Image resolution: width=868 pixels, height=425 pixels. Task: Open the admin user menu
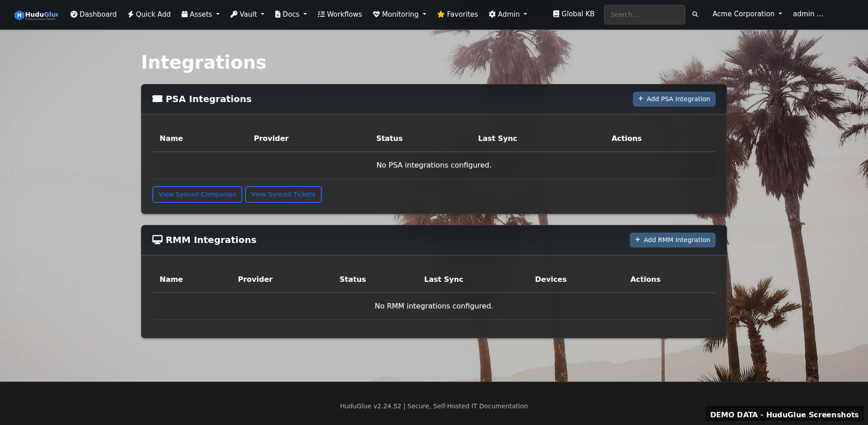[808, 14]
